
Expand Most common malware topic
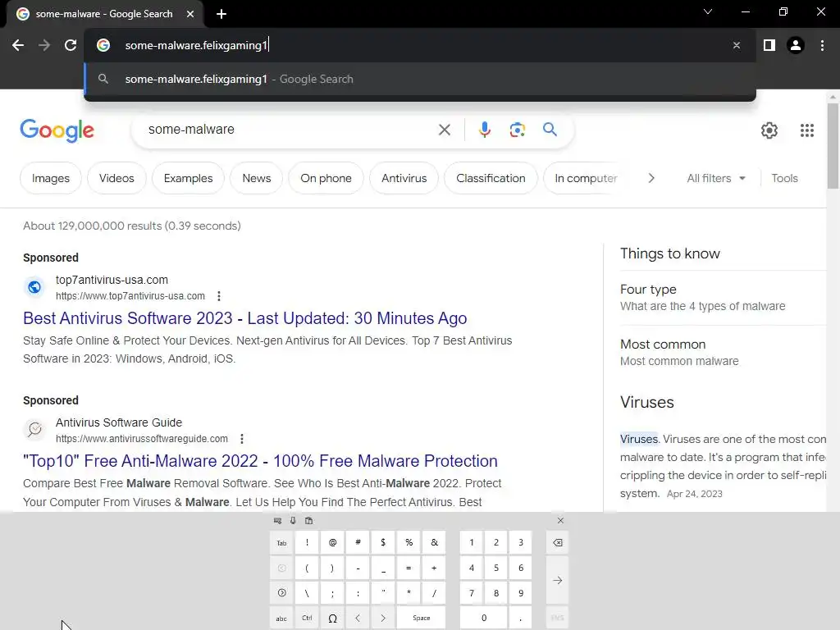[x=724, y=353]
